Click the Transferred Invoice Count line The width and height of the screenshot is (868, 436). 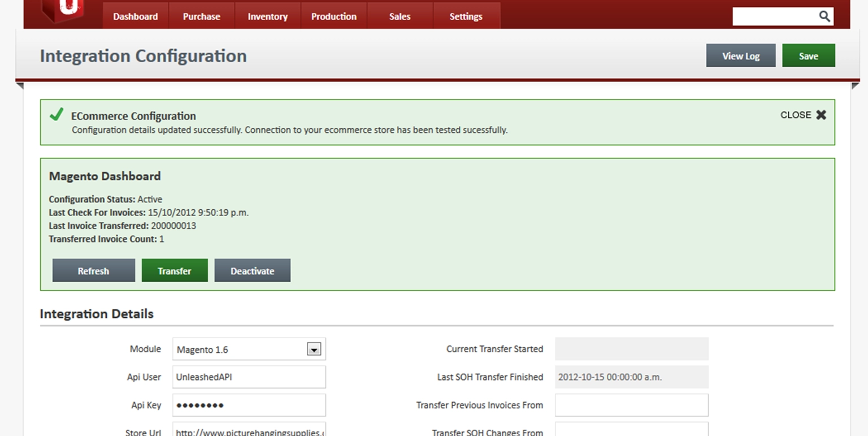(106, 239)
